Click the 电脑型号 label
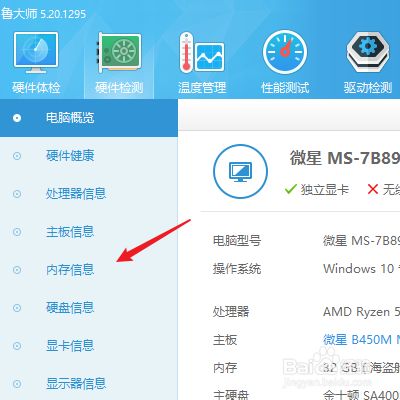This screenshot has height=400, width=400. (237, 240)
